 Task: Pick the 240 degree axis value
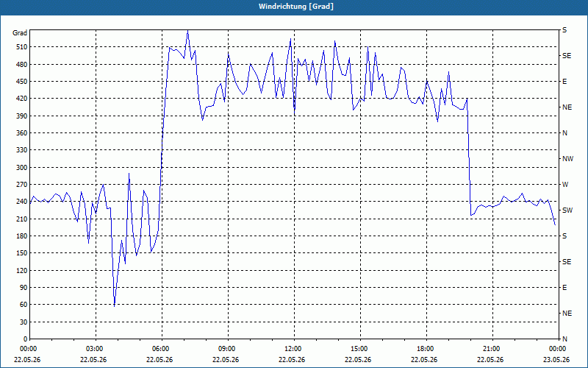click(22, 202)
